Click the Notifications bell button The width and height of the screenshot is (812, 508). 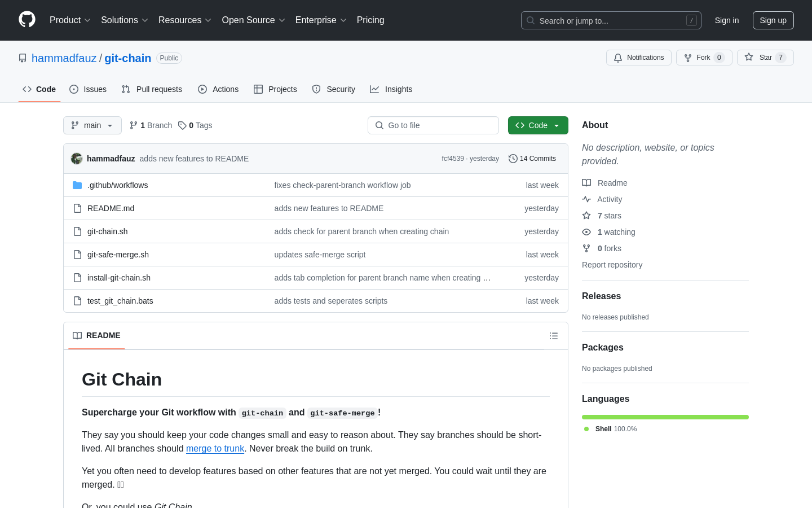pyautogui.click(x=639, y=58)
